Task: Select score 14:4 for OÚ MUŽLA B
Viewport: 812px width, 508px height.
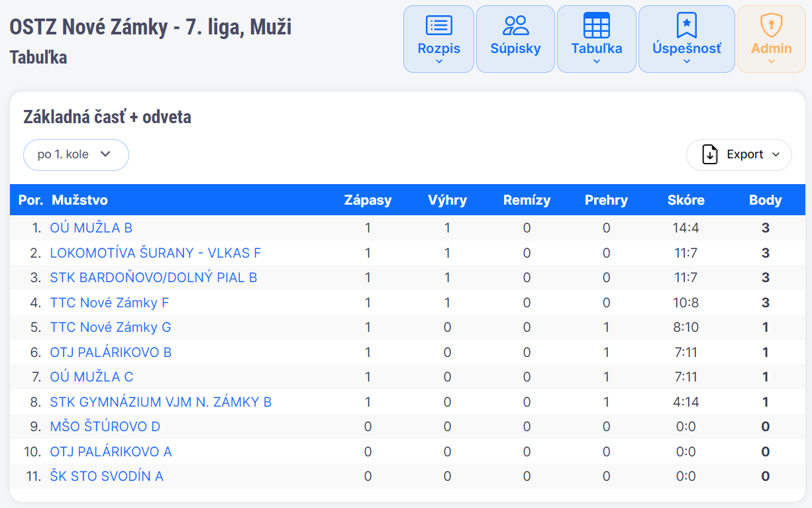Action: tap(686, 228)
